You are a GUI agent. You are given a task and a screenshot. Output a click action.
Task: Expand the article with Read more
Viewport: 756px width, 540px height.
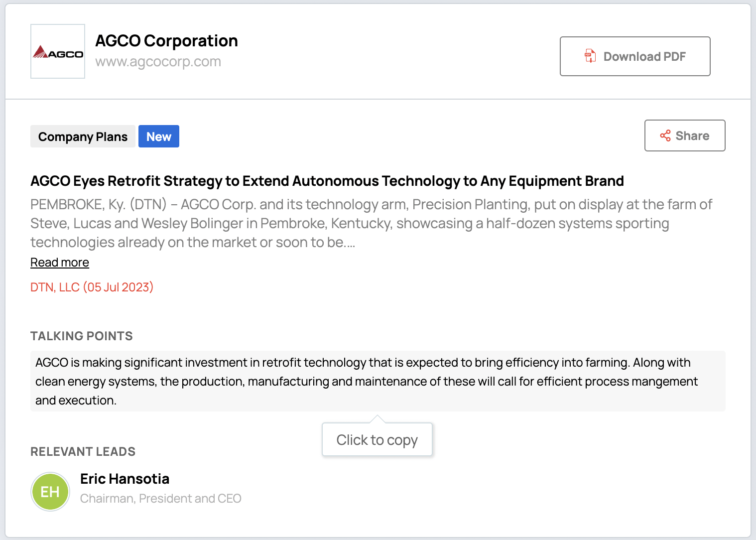pos(60,263)
